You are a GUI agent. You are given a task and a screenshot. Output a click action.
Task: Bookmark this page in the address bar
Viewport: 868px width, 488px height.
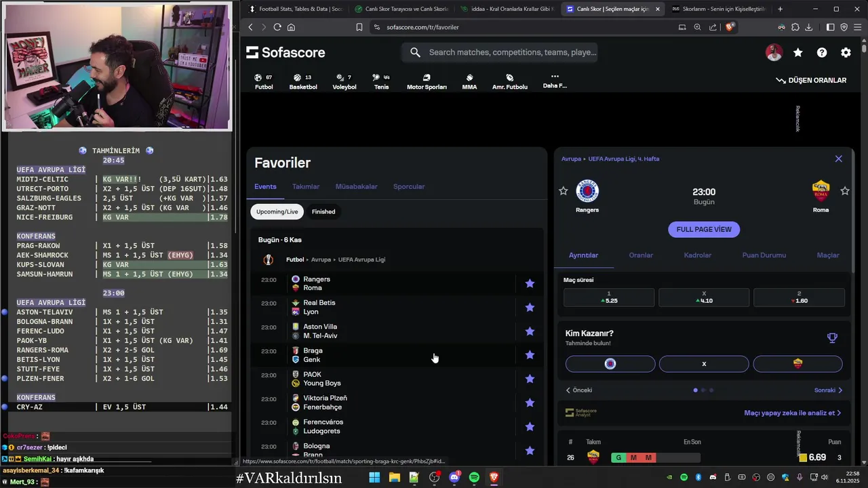coord(359,27)
